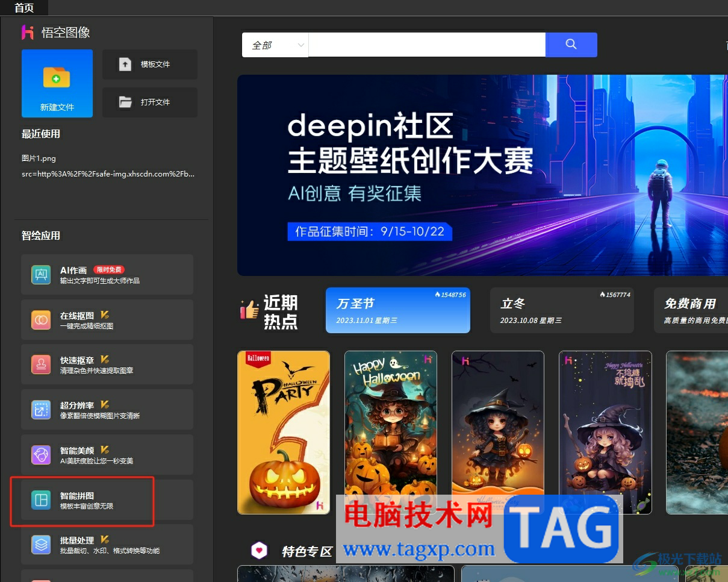Open the AI作画 app label
This screenshot has width=728, height=582.
[73, 271]
